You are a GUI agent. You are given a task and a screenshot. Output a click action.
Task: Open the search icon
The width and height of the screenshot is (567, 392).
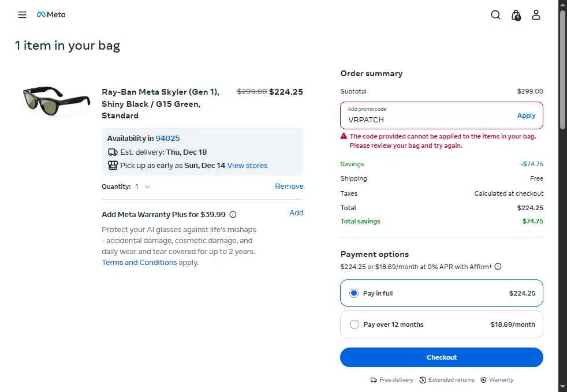click(495, 15)
